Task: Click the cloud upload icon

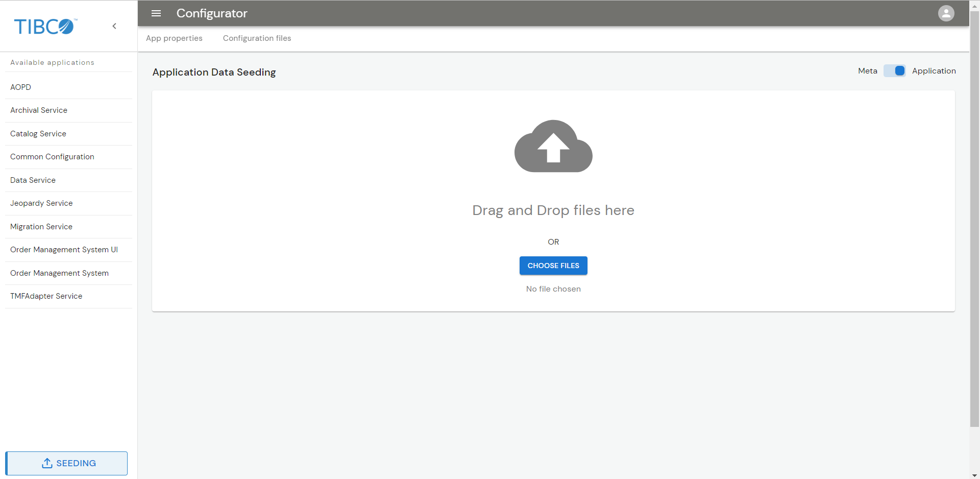Action: 553,146
